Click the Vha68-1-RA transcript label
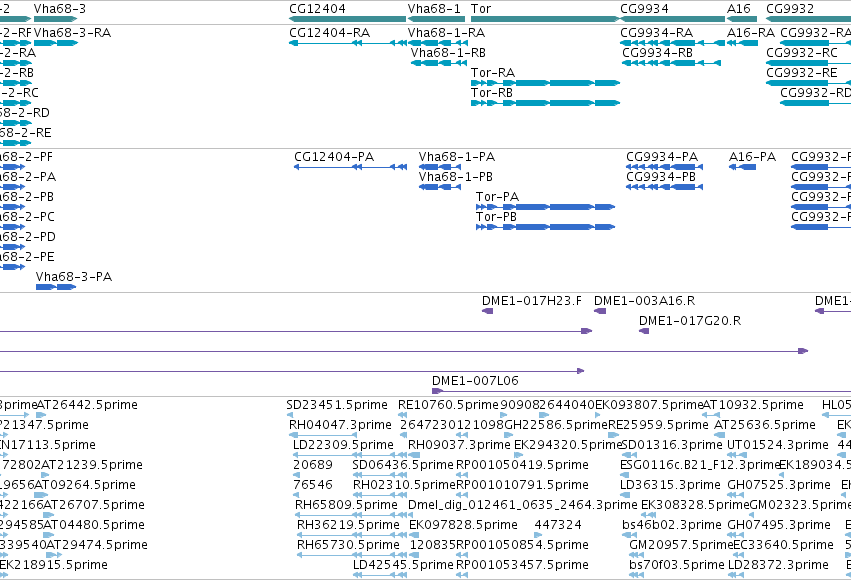 pyautogui.click(x=446, y=33)
